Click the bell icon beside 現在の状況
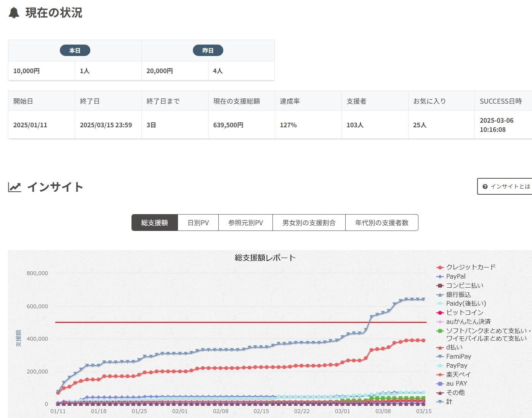 tap(14, 13)
